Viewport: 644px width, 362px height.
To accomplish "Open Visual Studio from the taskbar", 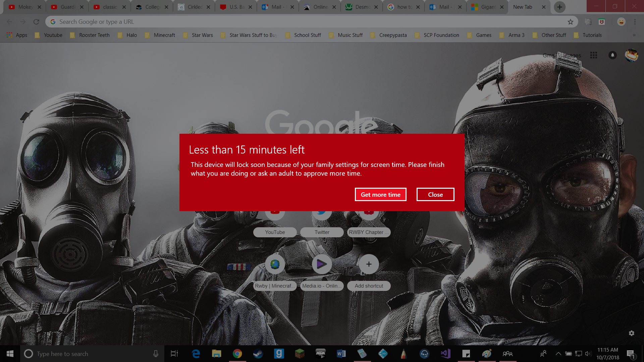I will point(445,354).
